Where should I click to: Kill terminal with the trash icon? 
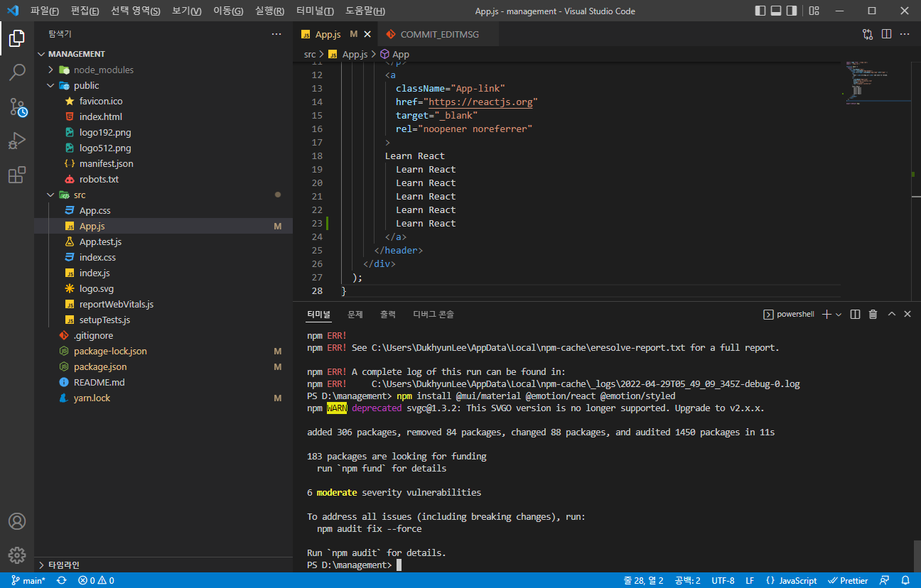873,314
